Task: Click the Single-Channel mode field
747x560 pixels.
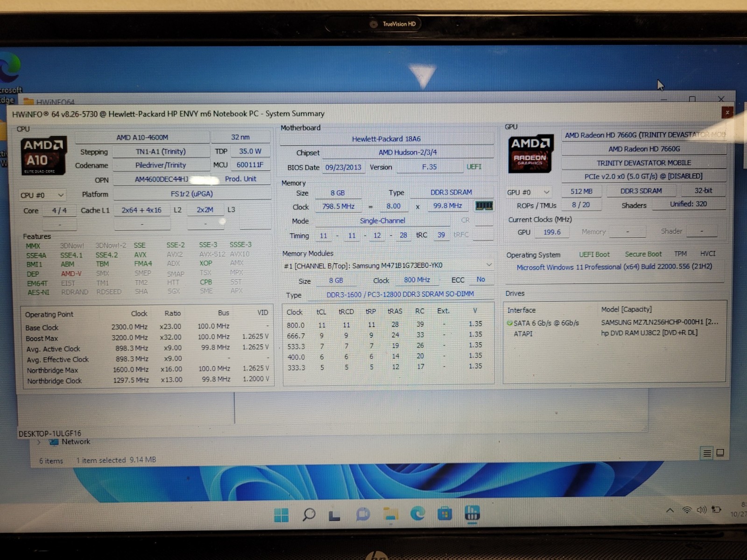Action: pos(382,221)
